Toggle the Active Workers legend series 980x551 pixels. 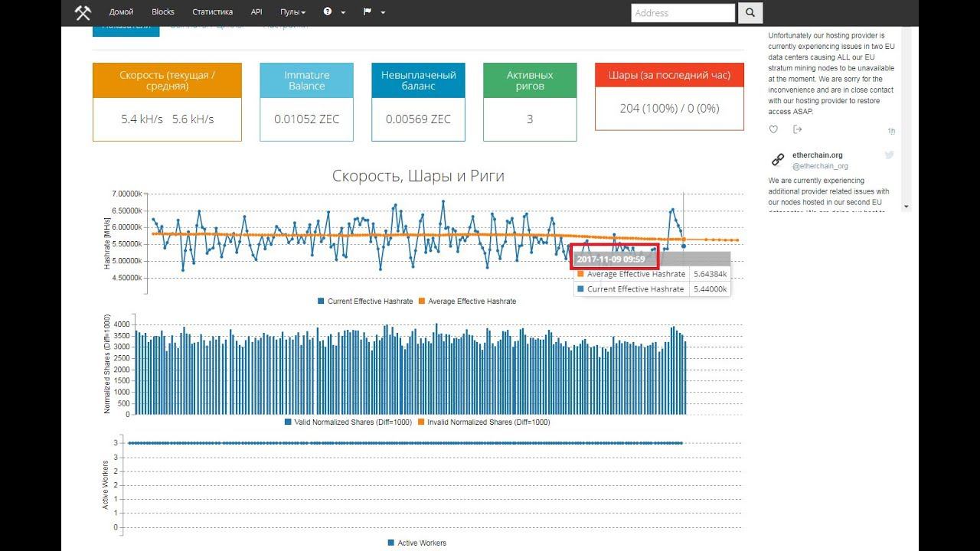(417, 543)
